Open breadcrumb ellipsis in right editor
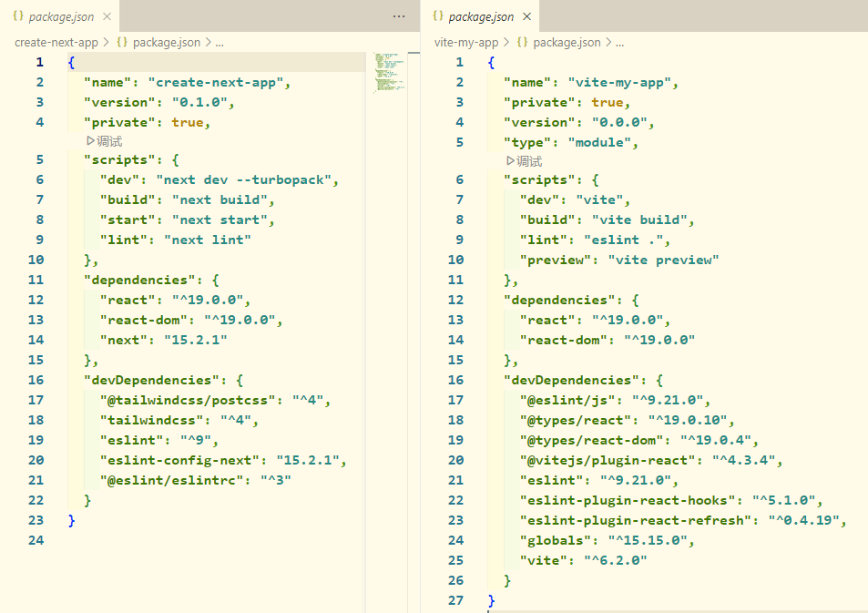 (619, 43)
